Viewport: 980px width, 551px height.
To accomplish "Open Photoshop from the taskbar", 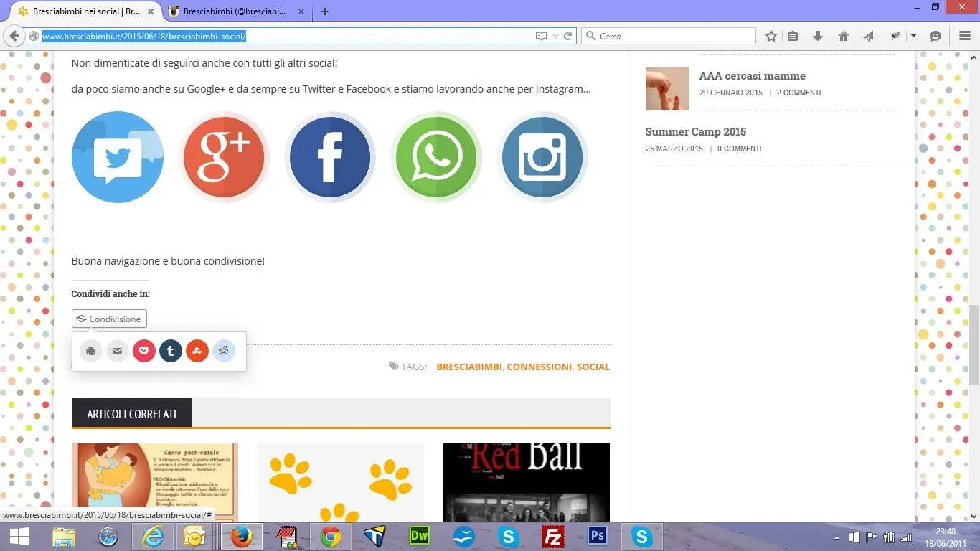I will (x=597, y=537).
